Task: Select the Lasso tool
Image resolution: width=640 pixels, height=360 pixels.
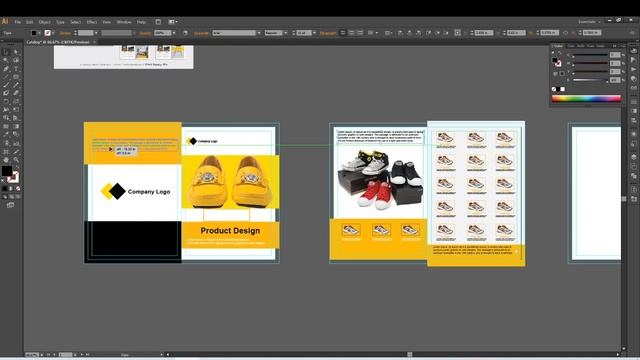Action: (x=16, y=60)
